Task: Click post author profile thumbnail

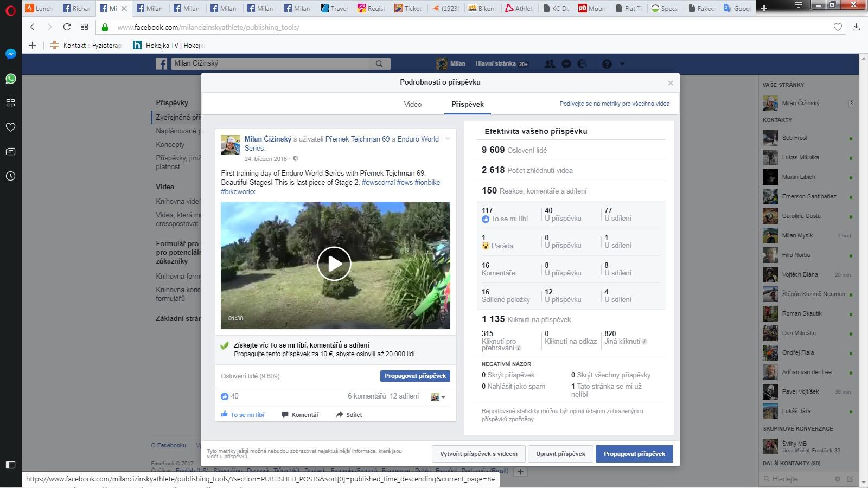Action: [x=230, y=145]
